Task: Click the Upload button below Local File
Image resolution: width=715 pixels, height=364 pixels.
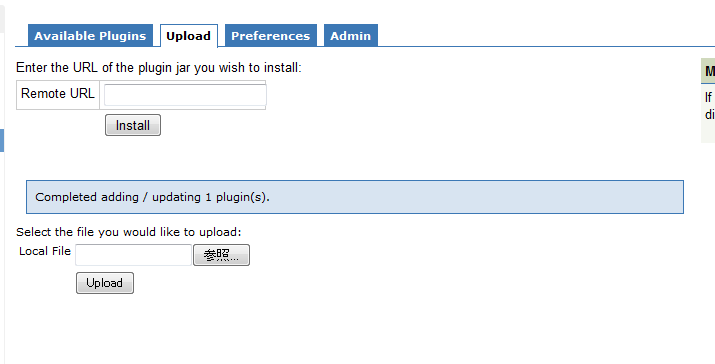Action: (104, 283)
